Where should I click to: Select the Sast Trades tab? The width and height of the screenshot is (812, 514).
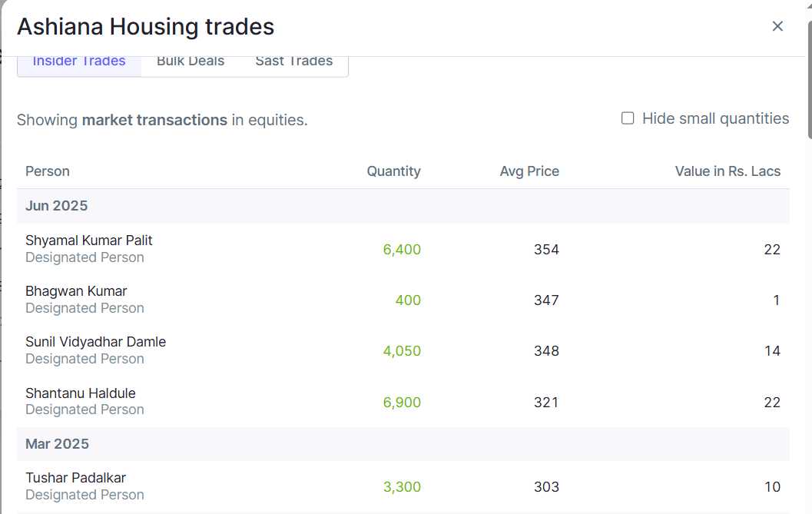294,62
